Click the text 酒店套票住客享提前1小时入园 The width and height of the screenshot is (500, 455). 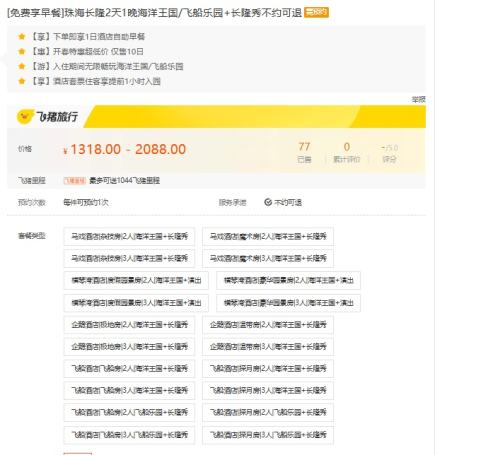coord(107,81)
